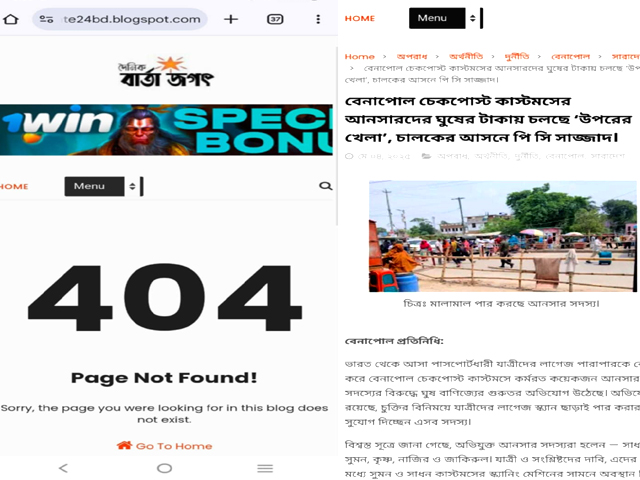Open a new tab with plus icon

click(x=231, y=19)
